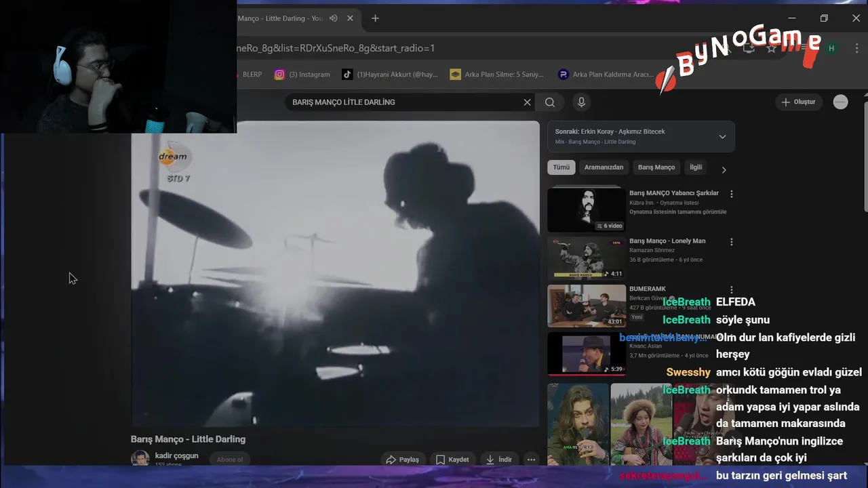Screen dimensions: 868x488
Task: Select the İlgili filter chip
Action: [696, 167]
